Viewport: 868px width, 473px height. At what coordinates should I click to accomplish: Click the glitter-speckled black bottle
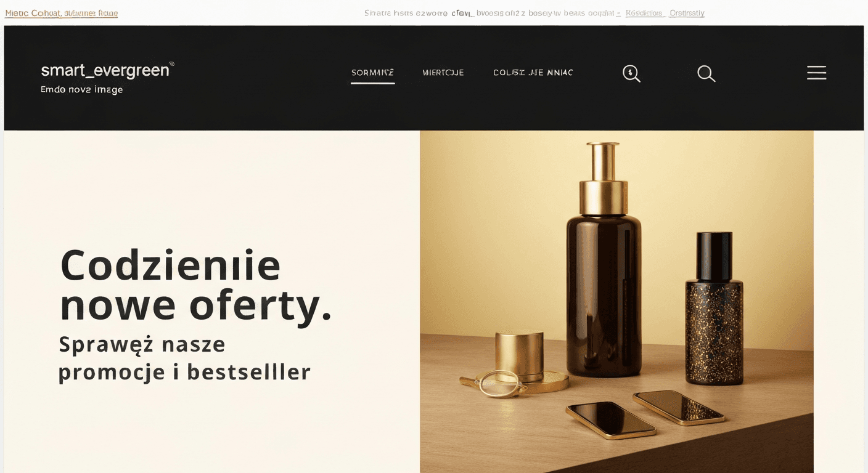pyautogui.click(x=714, y=309)
